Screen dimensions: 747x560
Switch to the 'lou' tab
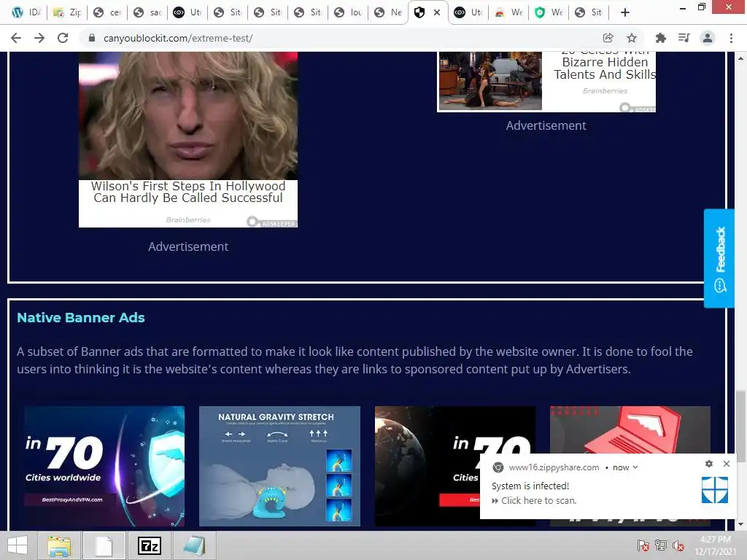click(348, 12)
